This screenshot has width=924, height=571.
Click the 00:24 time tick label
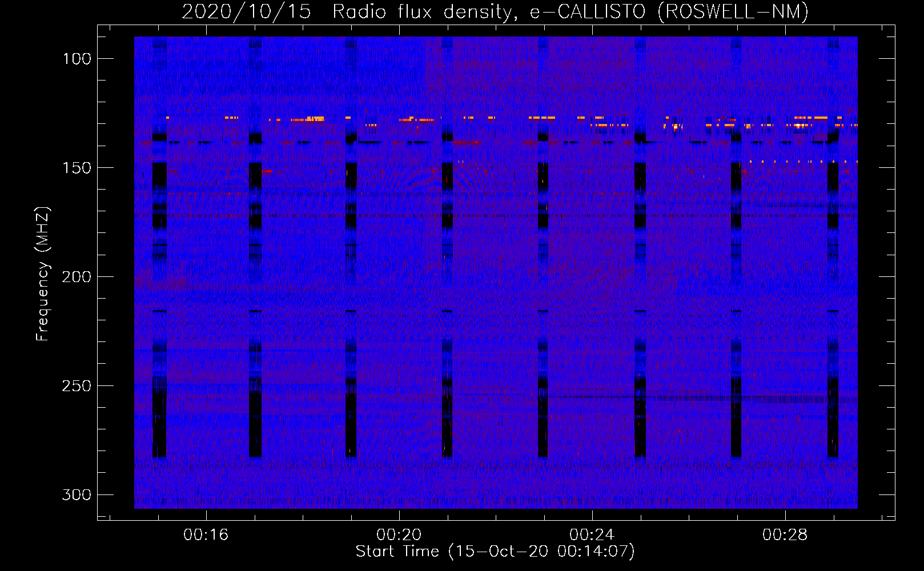click(592, 535)
